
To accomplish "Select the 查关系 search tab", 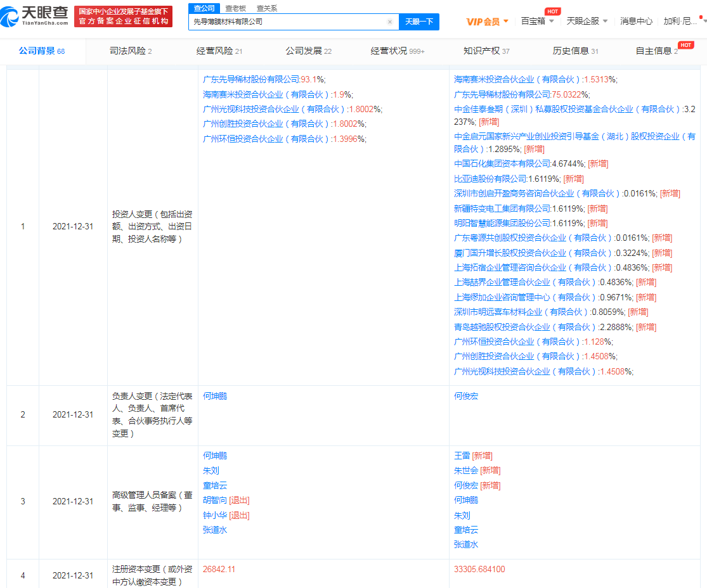I will click(267, 8).
